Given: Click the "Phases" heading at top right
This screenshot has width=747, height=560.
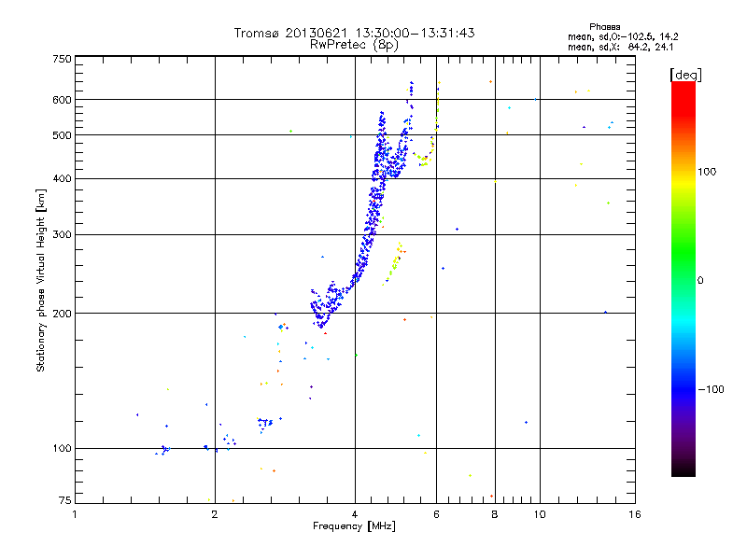Looking at the screenshot, I should (x=604, y=27).
